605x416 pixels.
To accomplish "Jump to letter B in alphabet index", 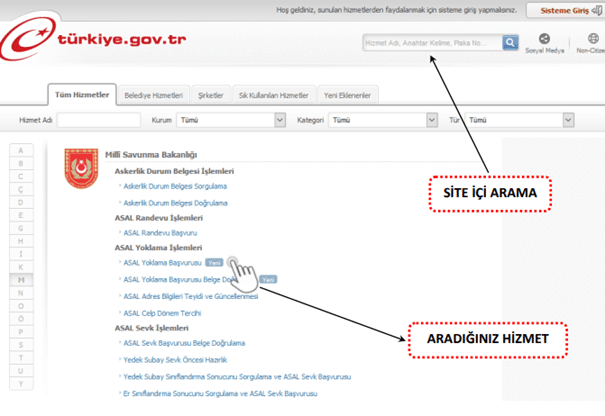I will click(x=21, y=164).
